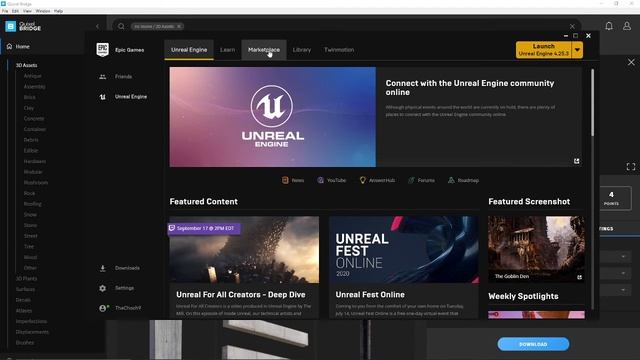This screenshot has width=640, height=360.
Task: Click the YouTube icon
Action: 320,180
